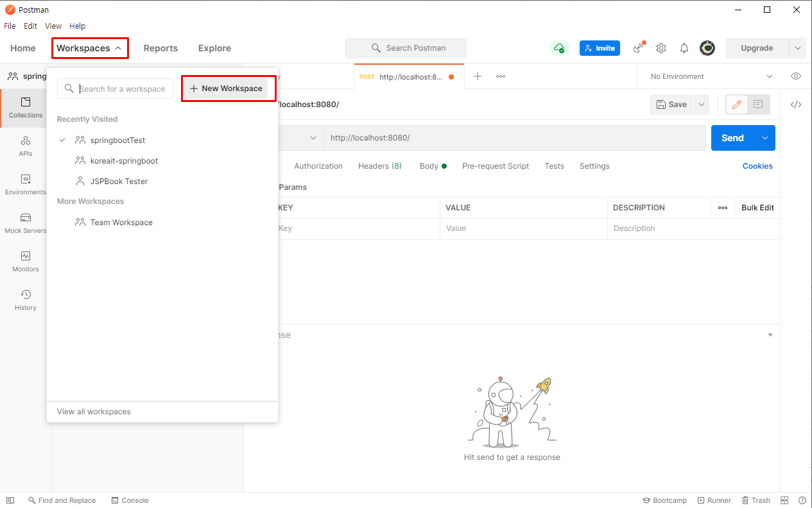Switch to the Body tab
The image size is (812, 508).
(x=433, y=166)
